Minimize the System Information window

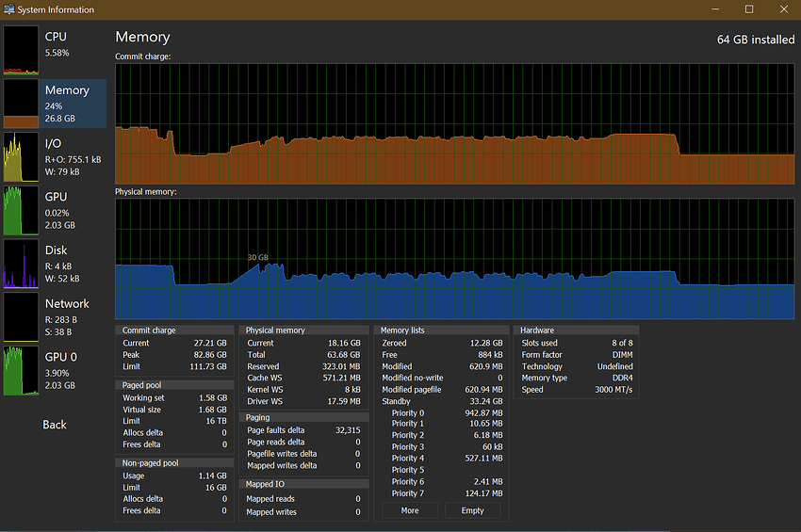point(715,9)
